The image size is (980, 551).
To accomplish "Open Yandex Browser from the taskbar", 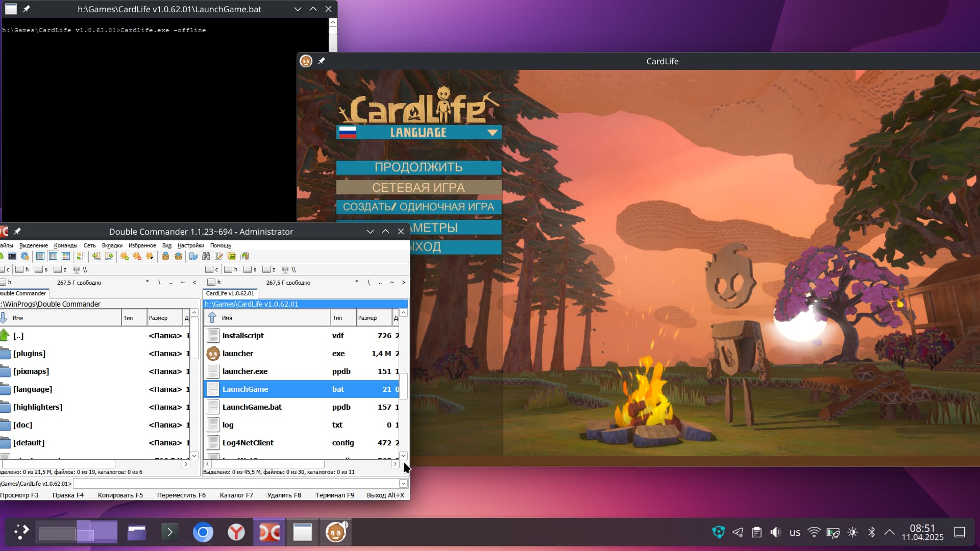I will 236,532.
